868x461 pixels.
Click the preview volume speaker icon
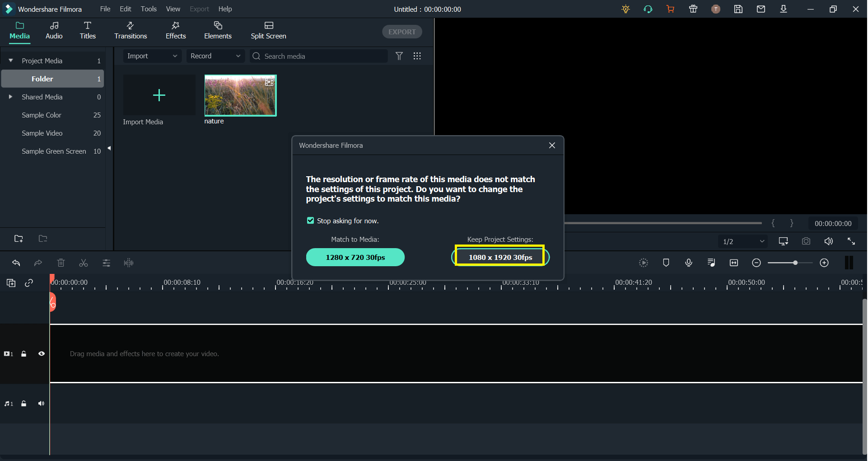(829, 241)
